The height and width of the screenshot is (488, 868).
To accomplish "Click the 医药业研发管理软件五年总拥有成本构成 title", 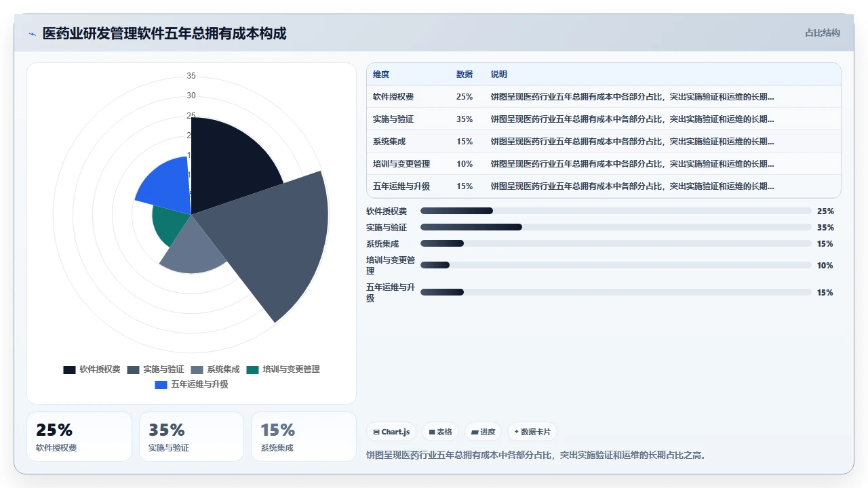I will [x=165, y=33].
